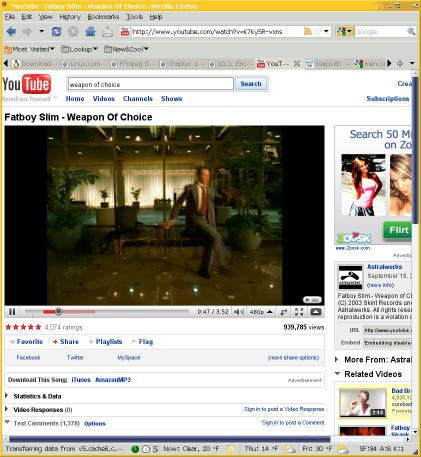This screenshot has width=421, height=457.
Task: Click the Print icon in toolbar
Action: click(108, 32)
